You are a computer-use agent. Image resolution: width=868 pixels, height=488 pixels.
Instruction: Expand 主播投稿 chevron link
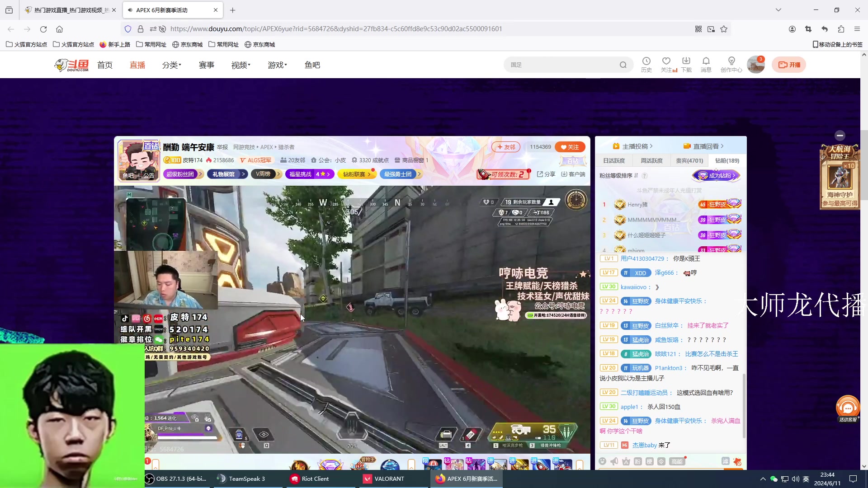(x=633, y=146)
